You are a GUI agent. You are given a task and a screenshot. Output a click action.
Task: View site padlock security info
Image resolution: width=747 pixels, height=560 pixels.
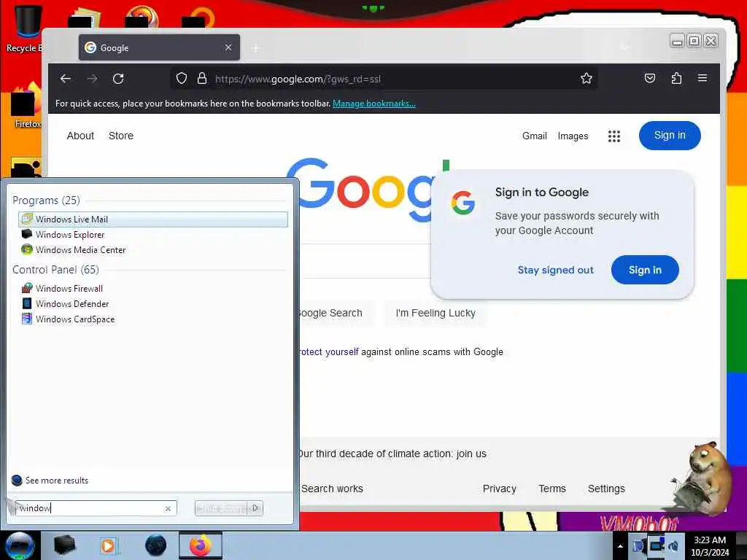tap(202, 78)
